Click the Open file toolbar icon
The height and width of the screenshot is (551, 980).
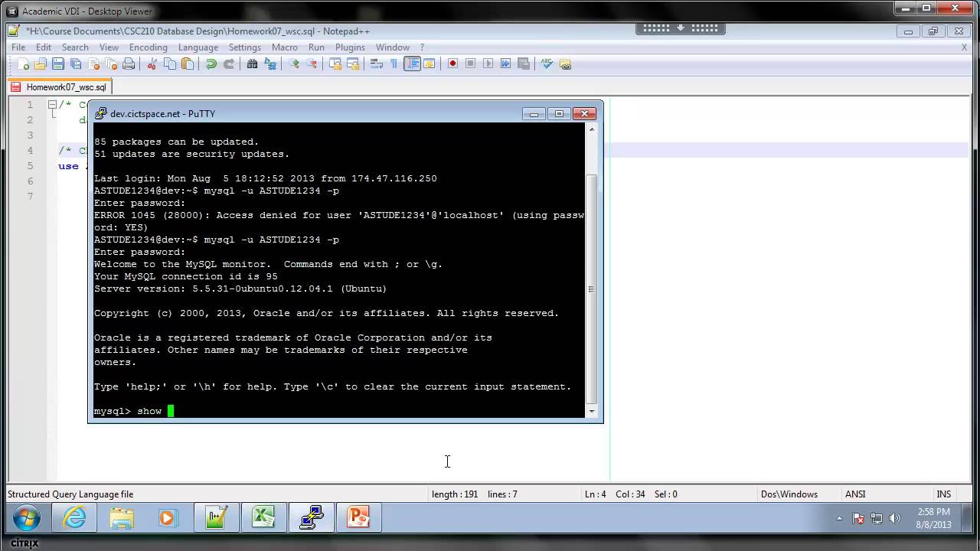click(x=41, y=64)
